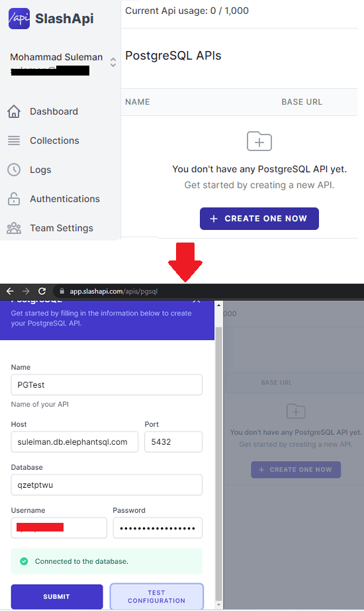This screenshot has height=611, width=364.
Task: Open the Team Settings menu item
Action: [62, 228]
